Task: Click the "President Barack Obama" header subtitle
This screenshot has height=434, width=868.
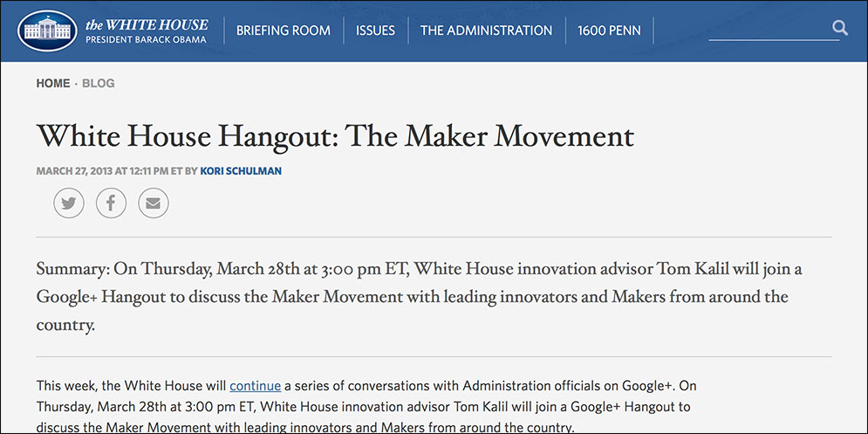Action: pyautogui.click(x=146, y=40)
